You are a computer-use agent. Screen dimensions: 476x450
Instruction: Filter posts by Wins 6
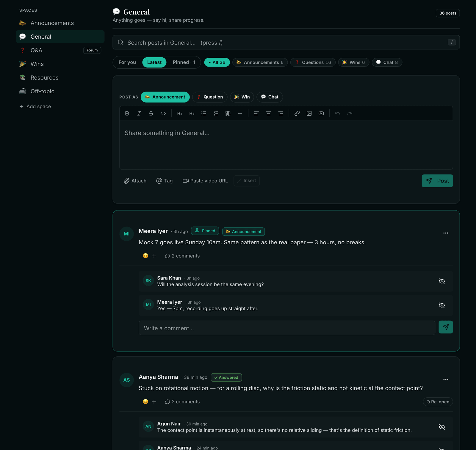354,62
